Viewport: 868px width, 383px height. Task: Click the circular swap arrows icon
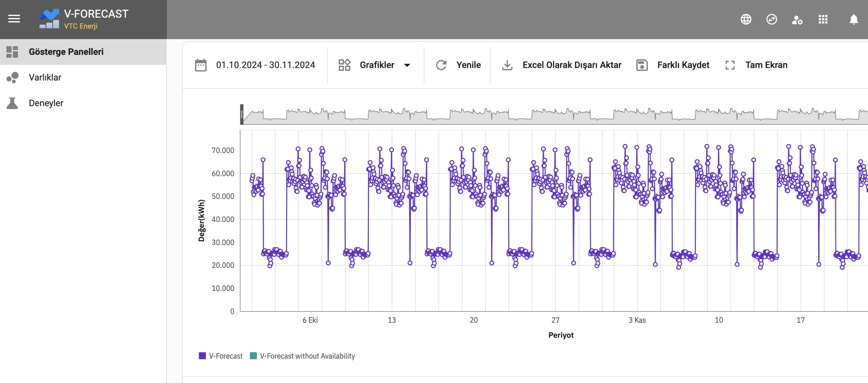[771, 19]
